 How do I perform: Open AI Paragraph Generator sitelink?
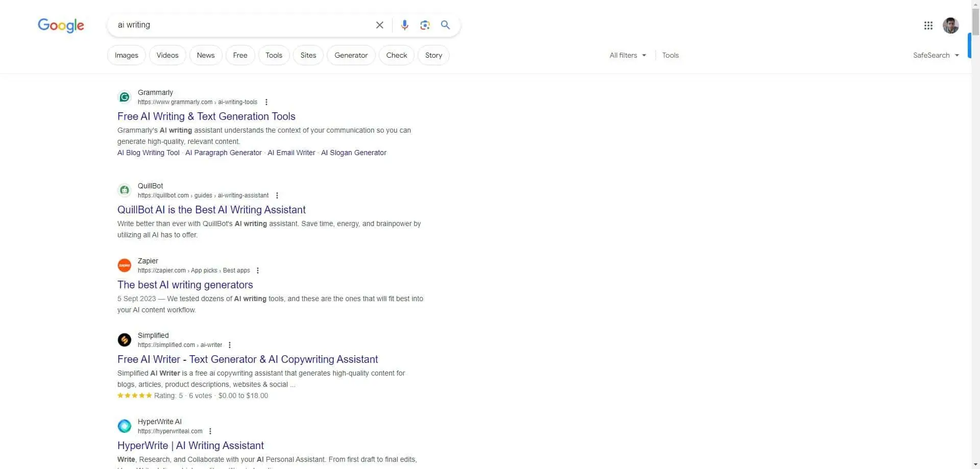[224, 153]
